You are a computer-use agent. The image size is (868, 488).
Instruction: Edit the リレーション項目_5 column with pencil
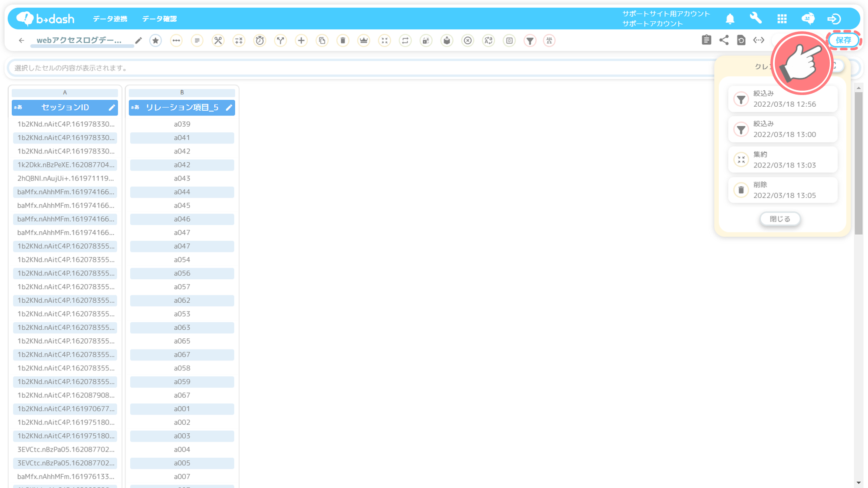pyautogui.click(x=229, y=108)
